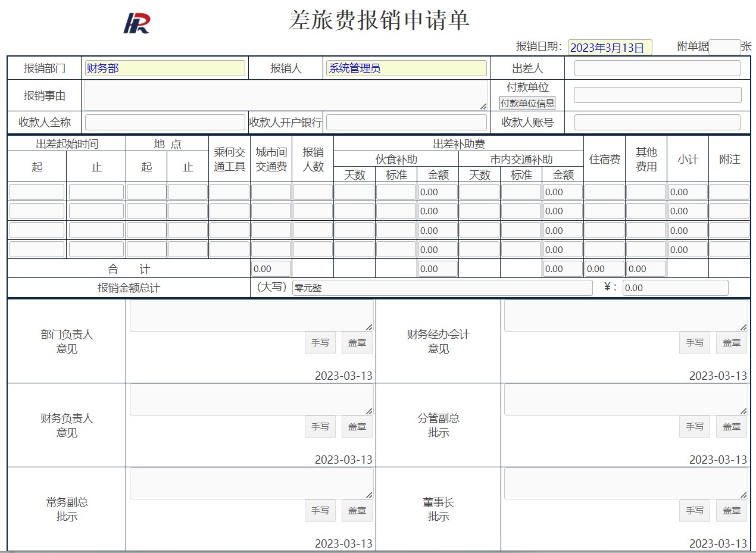Click 盖章 in the 董事长批示 section

[x=732, y=511]
